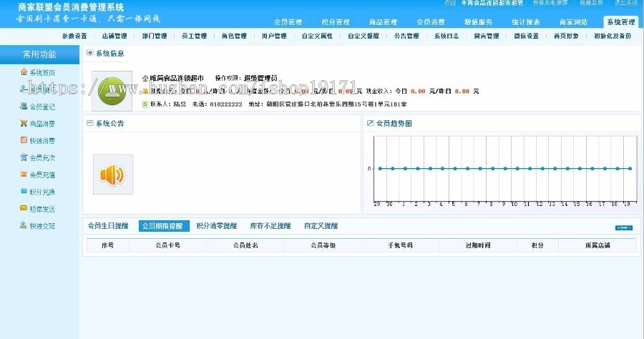644x339 pixels.
Task: Open 首页形象 submenu item
Action: pyautogui.click(x=567, y=36)
